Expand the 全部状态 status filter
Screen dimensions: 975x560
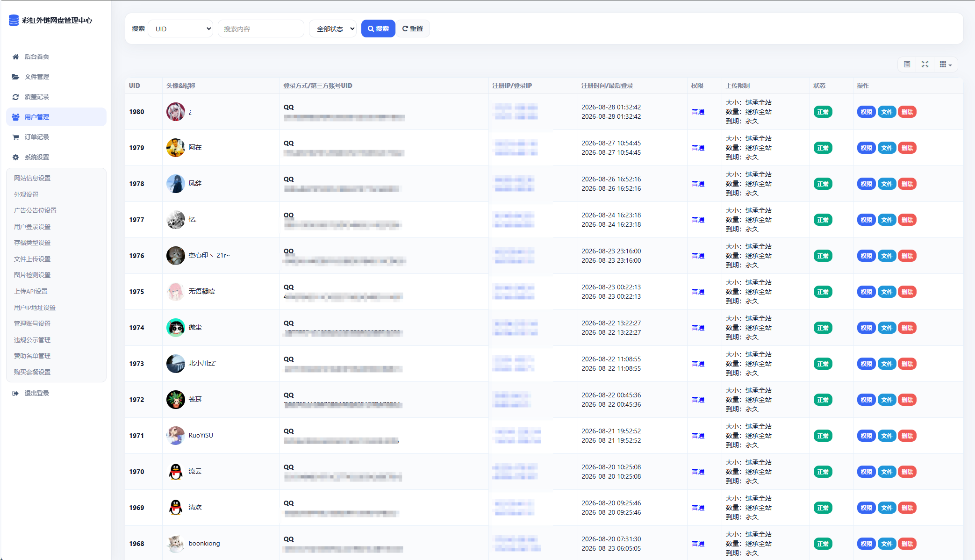tap(333, 29)
